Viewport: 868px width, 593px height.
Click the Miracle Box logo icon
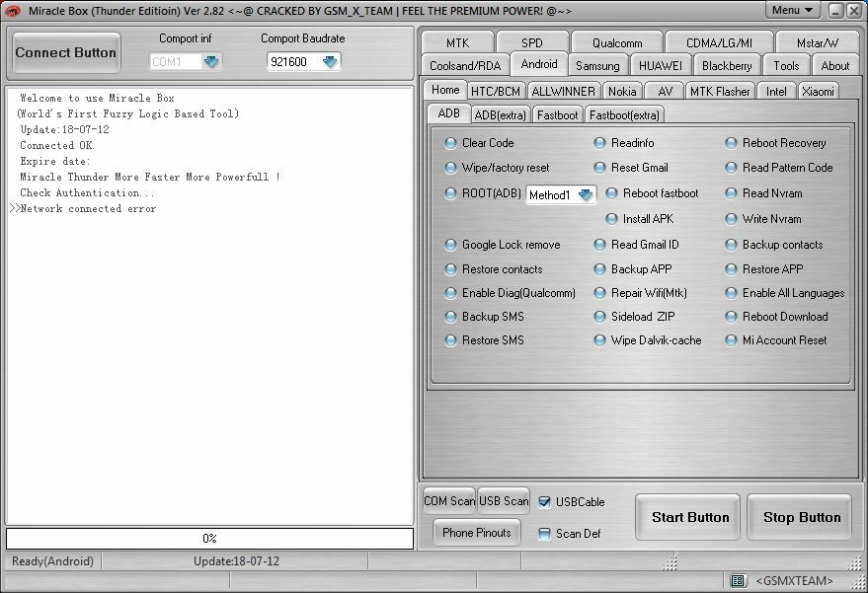(13, 11)
